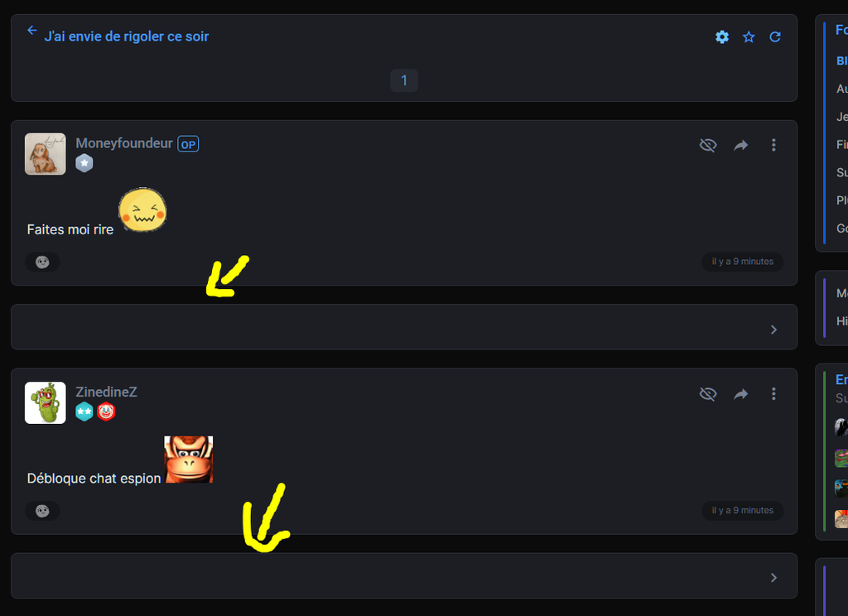The image size is (848, 616).
Task: Refresh the topic with reload icon
Action: coord(775,37)
